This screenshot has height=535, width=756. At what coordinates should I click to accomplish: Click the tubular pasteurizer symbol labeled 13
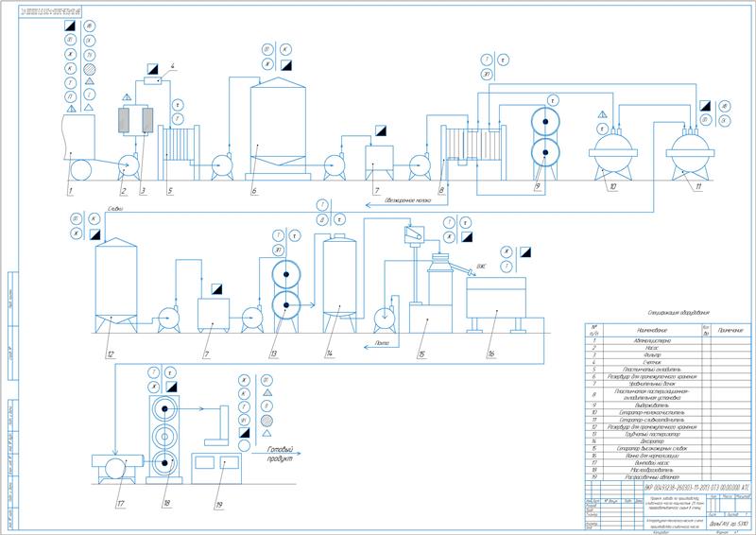286,296
